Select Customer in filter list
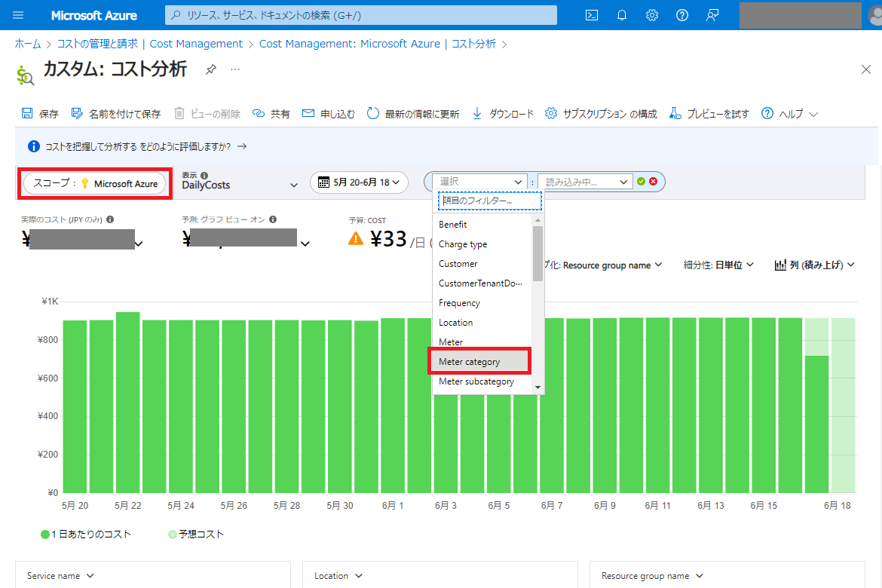 482,264
